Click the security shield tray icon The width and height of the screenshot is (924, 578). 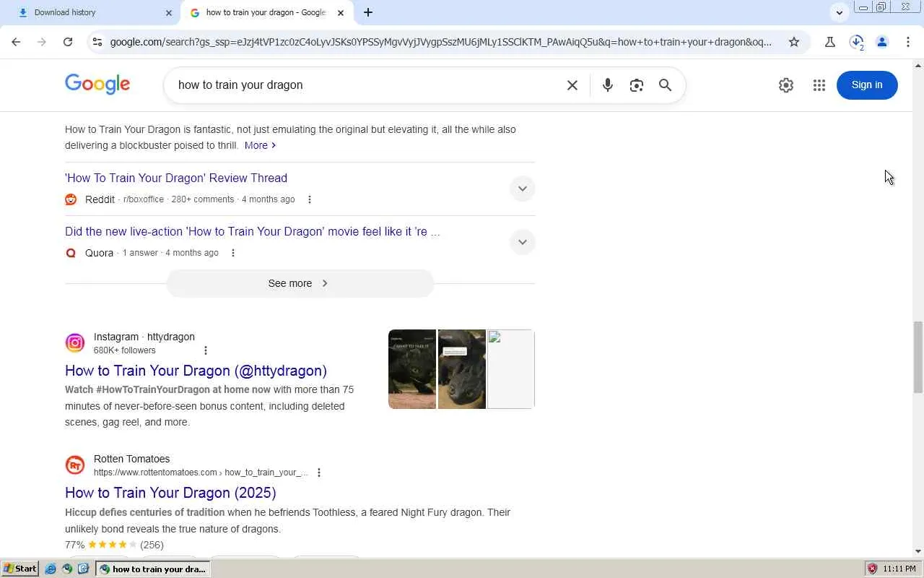pyautogui.click(x=872, y=569)
